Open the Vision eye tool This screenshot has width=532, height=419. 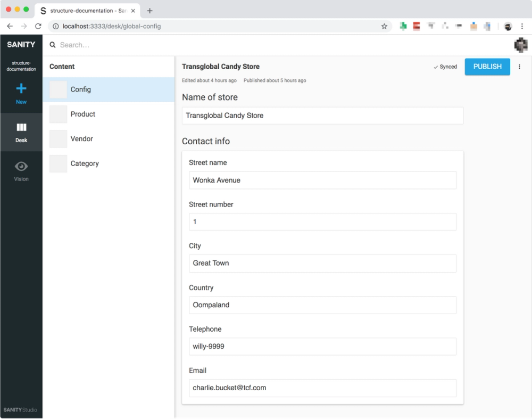point(21,171)
